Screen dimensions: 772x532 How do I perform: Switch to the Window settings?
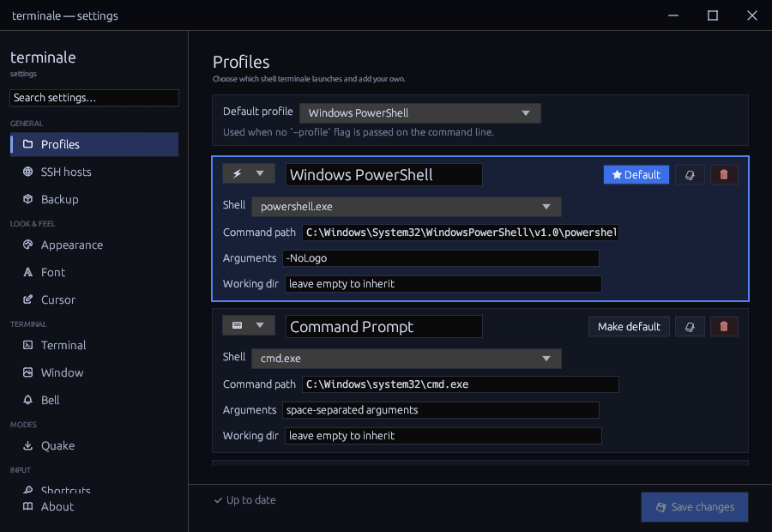pos(94,373)
